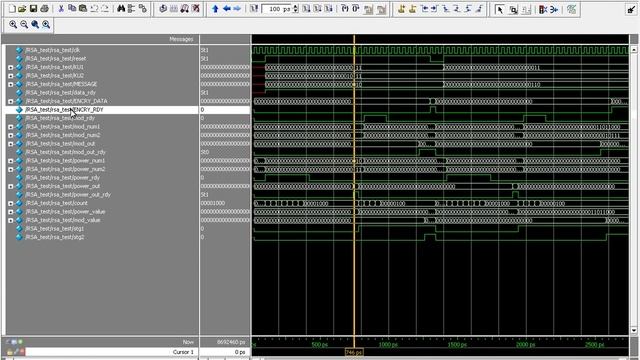
Task: Click the Find Previous Transition icon
Action: tap(424, 9)
